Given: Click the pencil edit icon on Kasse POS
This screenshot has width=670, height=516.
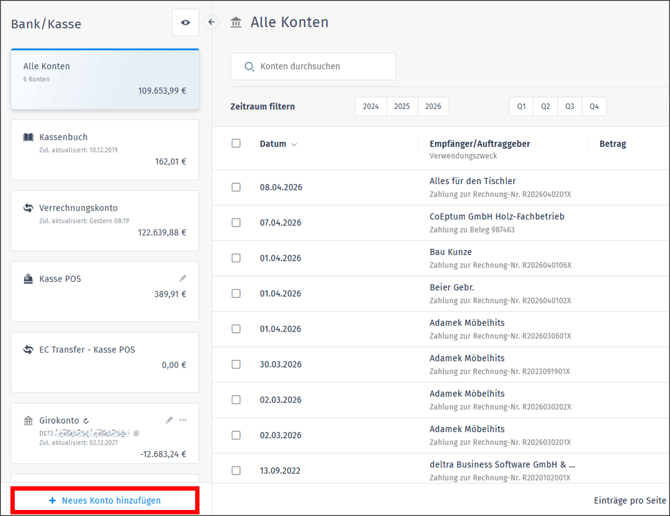Looking at the screenshot, I should click(x=183, y=279).
